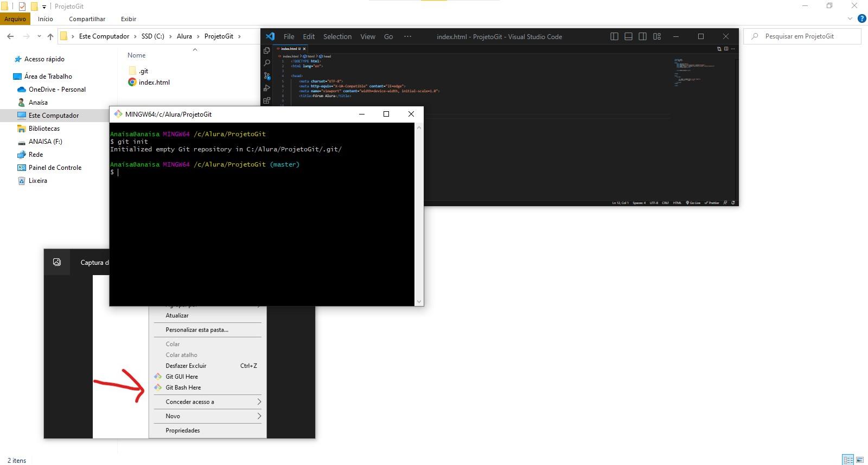The width and height of the screenshot is (868, 465).
Task: Close the index.html editor tab
Action: (304, 49)
